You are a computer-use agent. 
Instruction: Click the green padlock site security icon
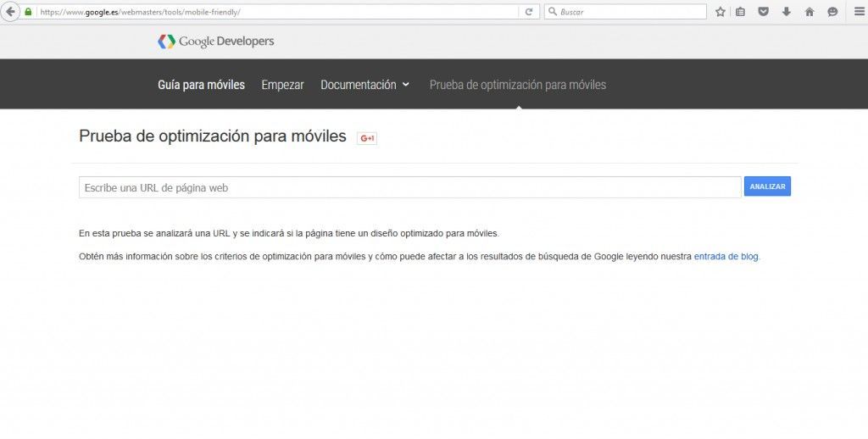(28, 12)
